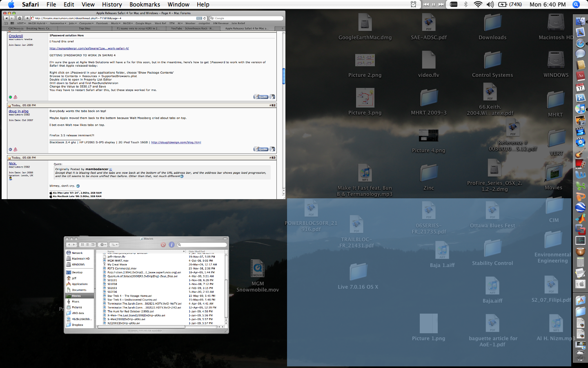
Task: Select the MGM Snowmobile.mov desktop file
Action: 258,276
